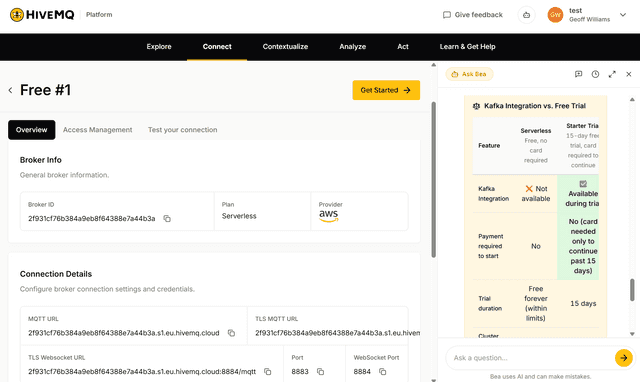Click the Bea chat scrollbar thumb
Image resolution: width=640 pixels, height=382 pixels.
point(632,290)
